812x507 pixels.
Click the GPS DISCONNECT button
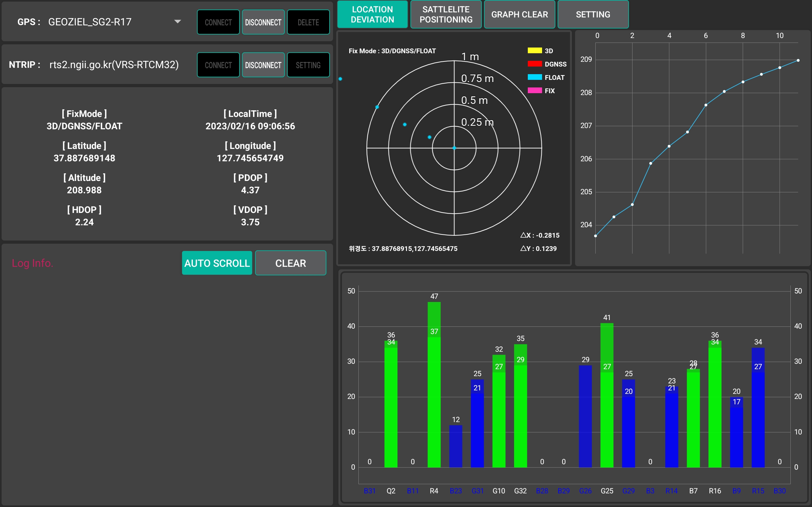263,22
